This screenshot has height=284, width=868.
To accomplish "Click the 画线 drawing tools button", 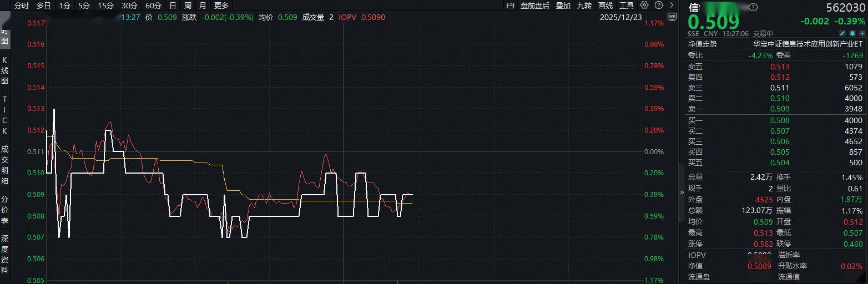I will [x=605, y=6].
